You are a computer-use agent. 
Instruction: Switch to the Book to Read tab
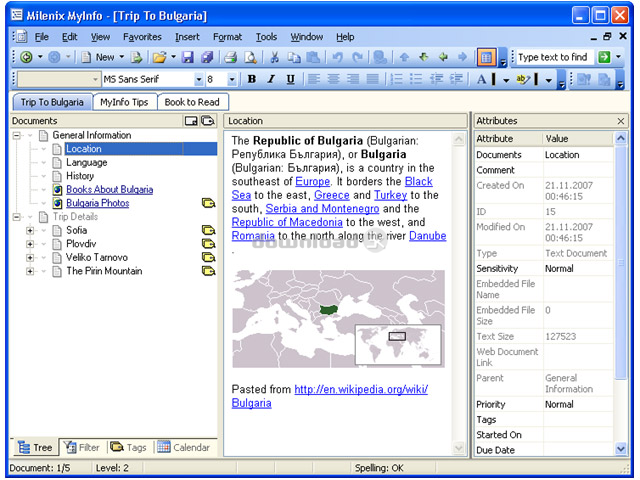[192, 102]
